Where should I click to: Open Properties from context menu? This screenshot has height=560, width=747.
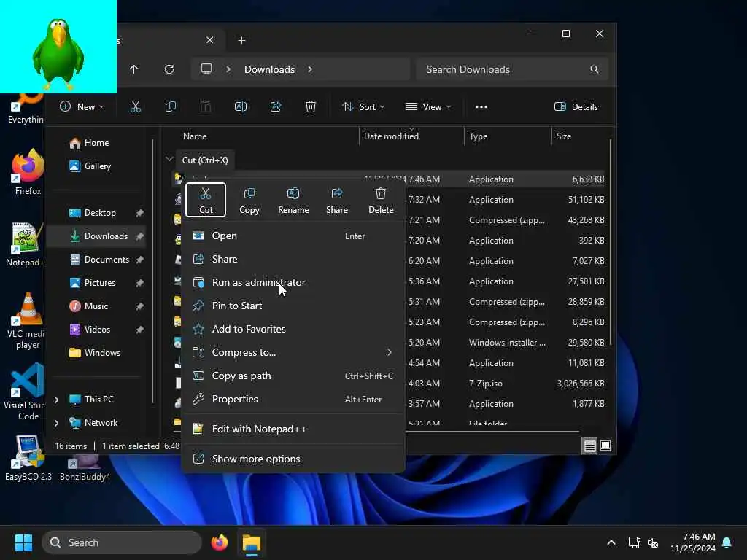(293, 399)
